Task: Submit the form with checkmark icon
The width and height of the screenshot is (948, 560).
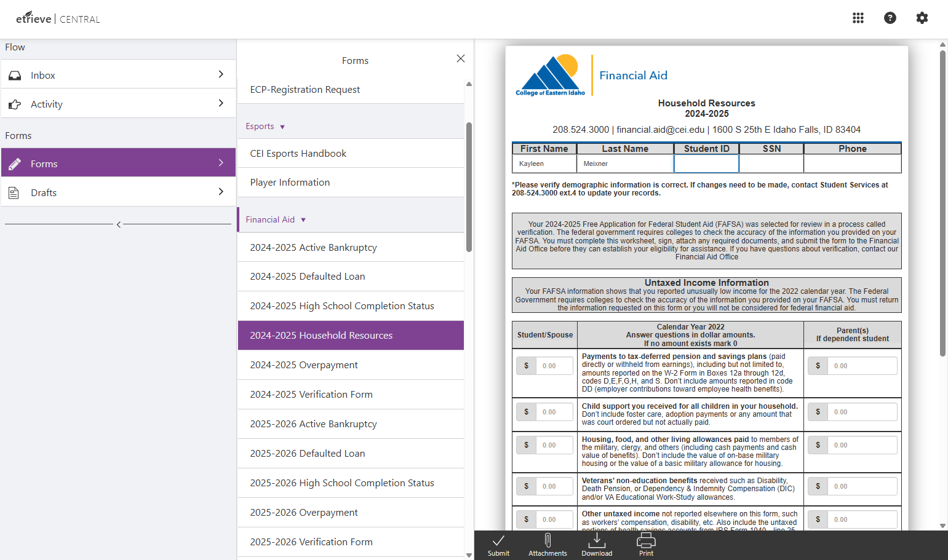Action: pos(498,545)
